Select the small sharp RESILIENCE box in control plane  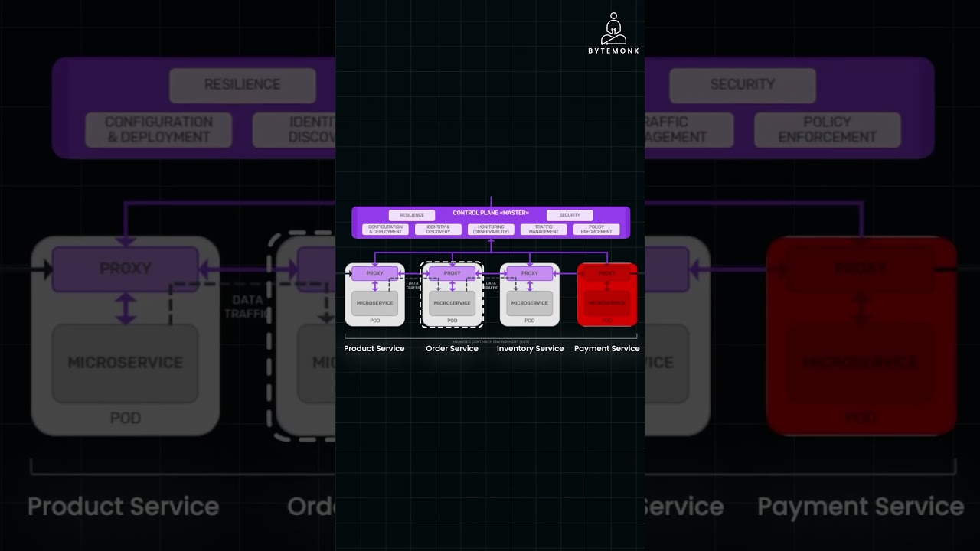(412, 215)
